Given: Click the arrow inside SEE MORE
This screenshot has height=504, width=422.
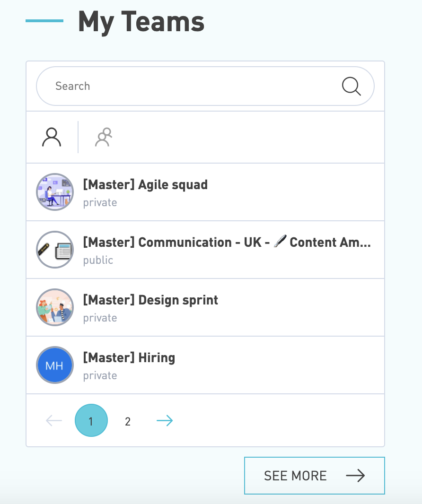Looking at the screenshot, I should click(355, 475).
